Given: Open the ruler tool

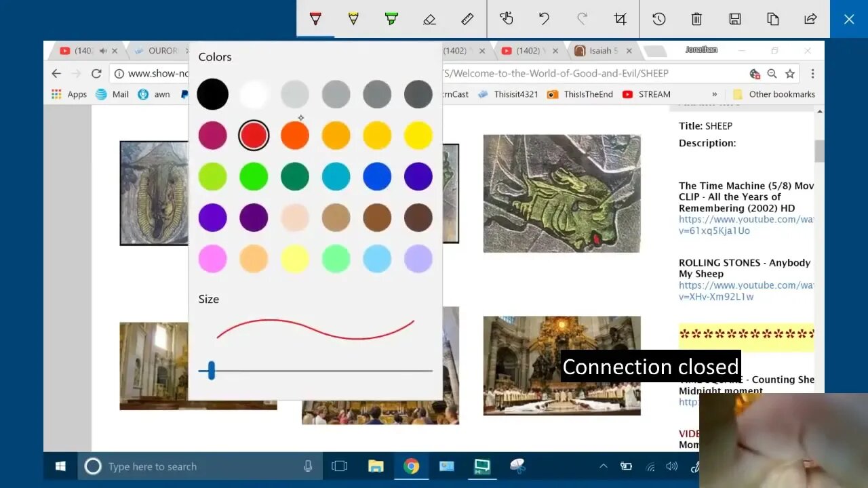Looking at the screenshot, I should (467, 19).
